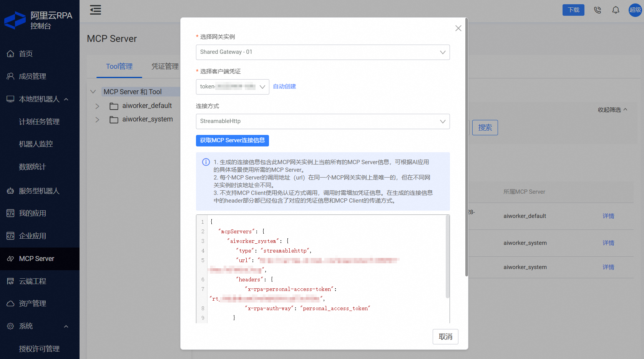The width and height of the screenshot is (644, 359).
Task: Open the phone support icon
Action: click(x=598, y=10)
